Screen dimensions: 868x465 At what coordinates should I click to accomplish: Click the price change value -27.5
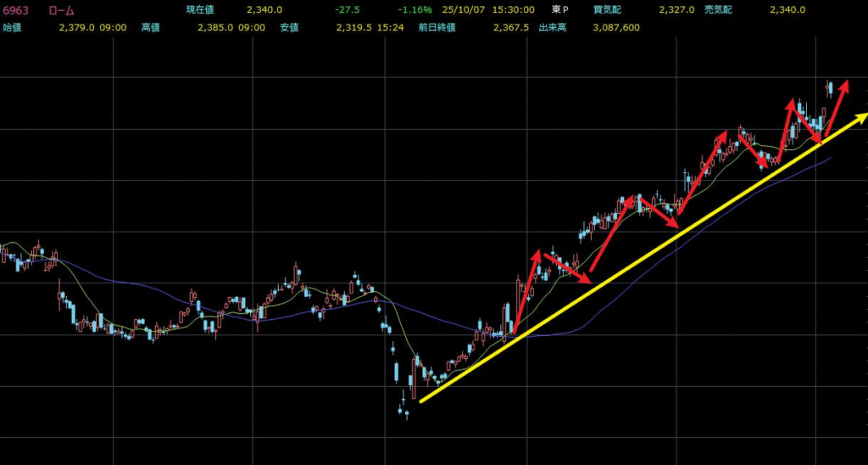point(347,10)
